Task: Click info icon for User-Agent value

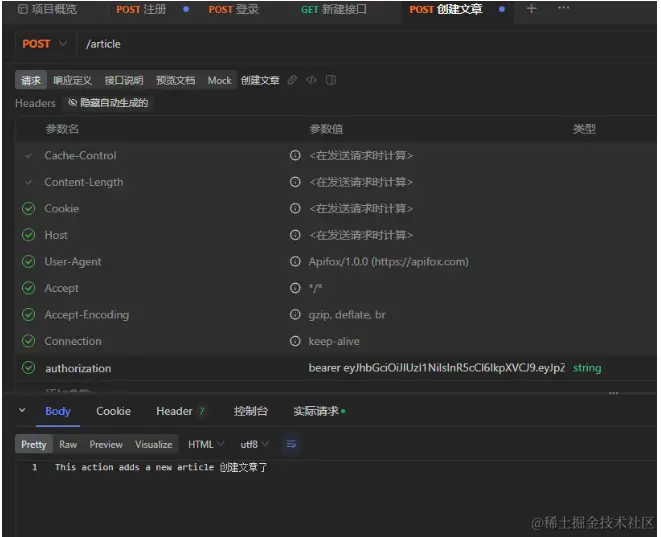Action: (295, 261)
